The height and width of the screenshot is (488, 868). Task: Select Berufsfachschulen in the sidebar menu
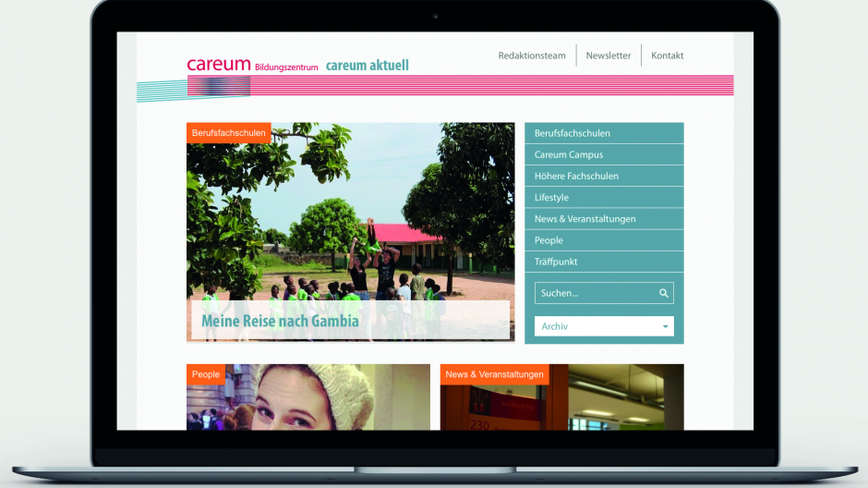pos(604,133)
